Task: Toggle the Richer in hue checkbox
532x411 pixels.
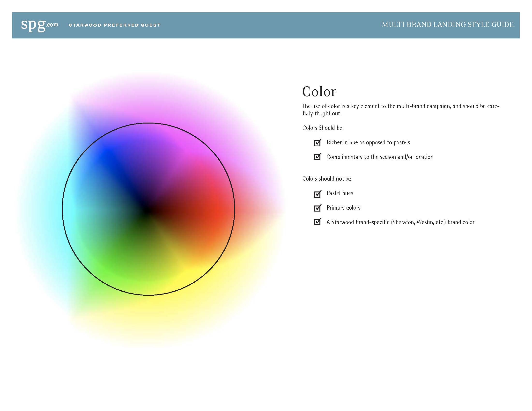Action: pyautogui.click(x=317, y=143)
